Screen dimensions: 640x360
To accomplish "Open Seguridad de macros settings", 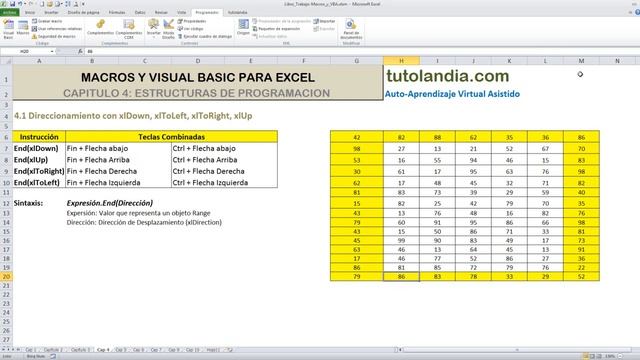I will (53, 36).
